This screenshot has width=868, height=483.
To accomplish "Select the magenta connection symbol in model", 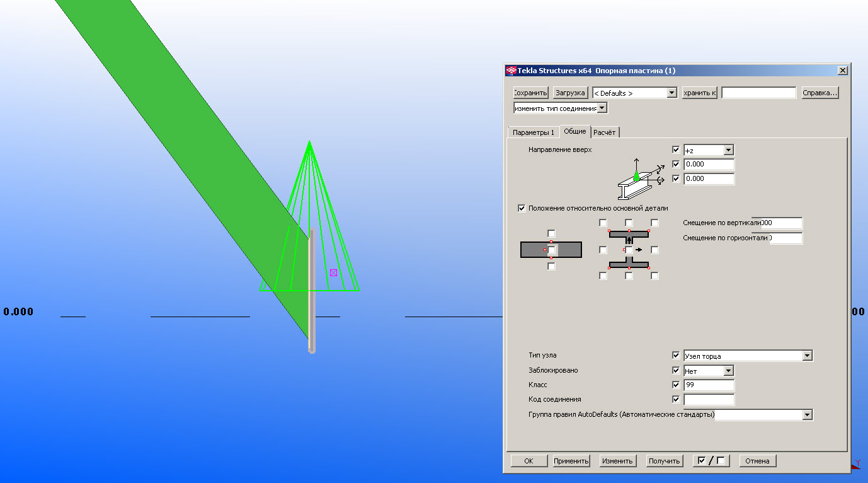I will pyautogui.click(x=333, y=272).
